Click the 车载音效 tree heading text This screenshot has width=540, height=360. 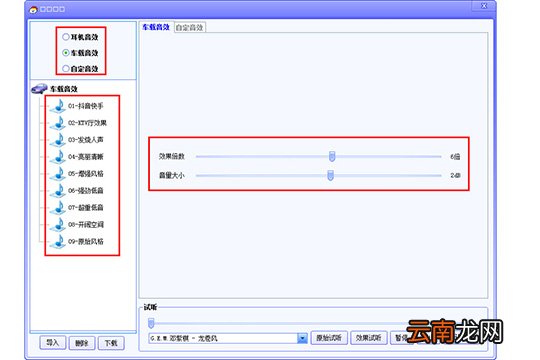[x=64, y=89]
